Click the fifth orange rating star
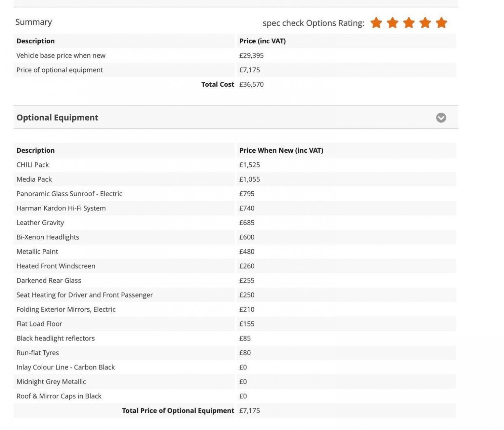 [442, 23]
